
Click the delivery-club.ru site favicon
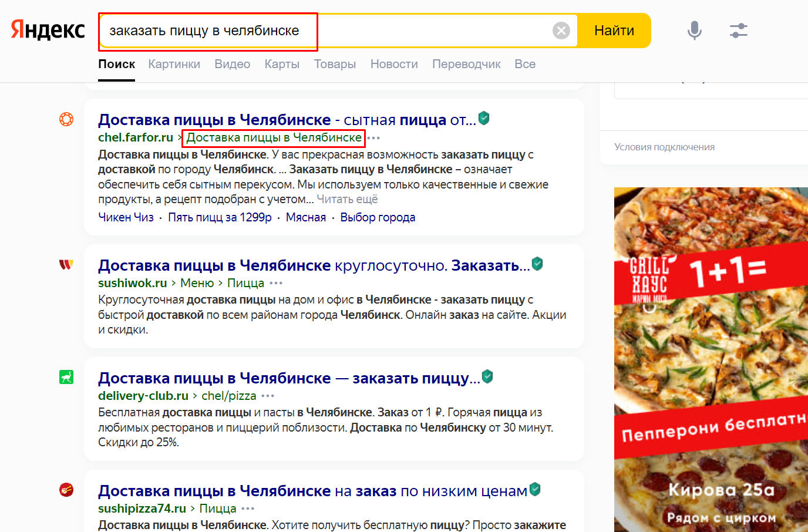66,377
